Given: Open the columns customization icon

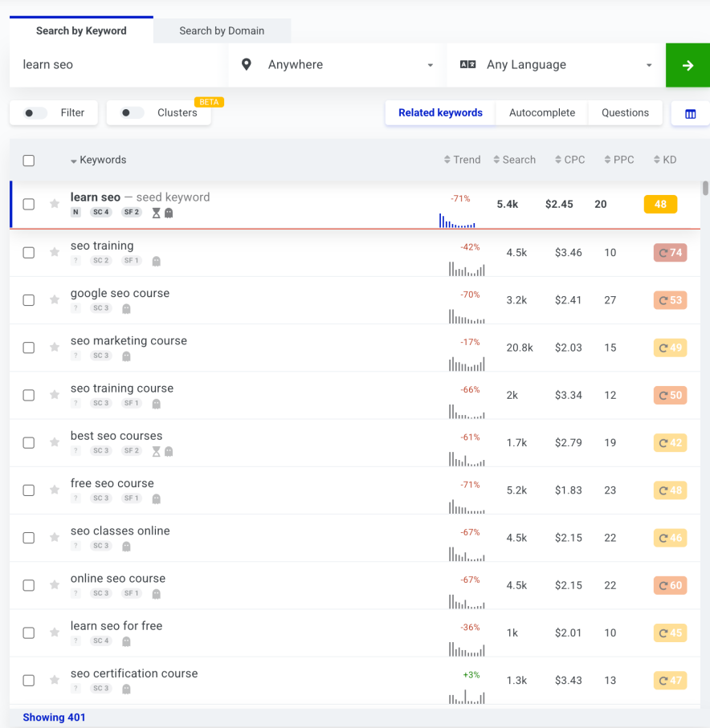Looking at the screenshot, I should click(691, 112).
